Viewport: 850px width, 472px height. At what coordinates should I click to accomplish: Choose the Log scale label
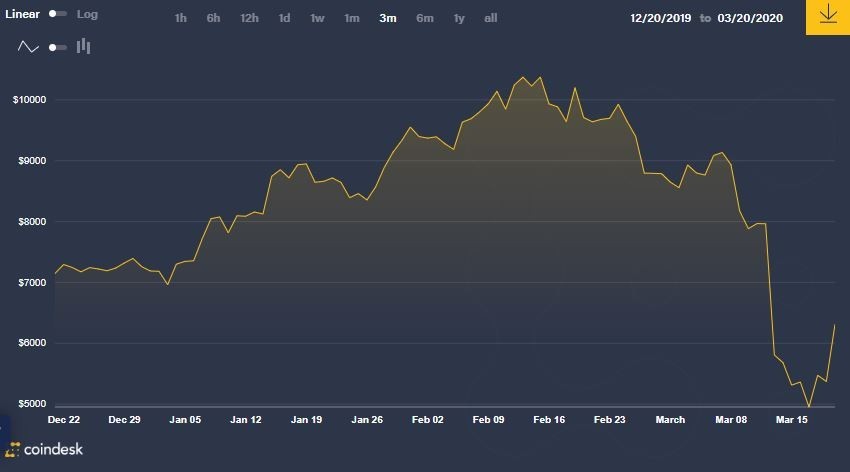tap(87, 14)
